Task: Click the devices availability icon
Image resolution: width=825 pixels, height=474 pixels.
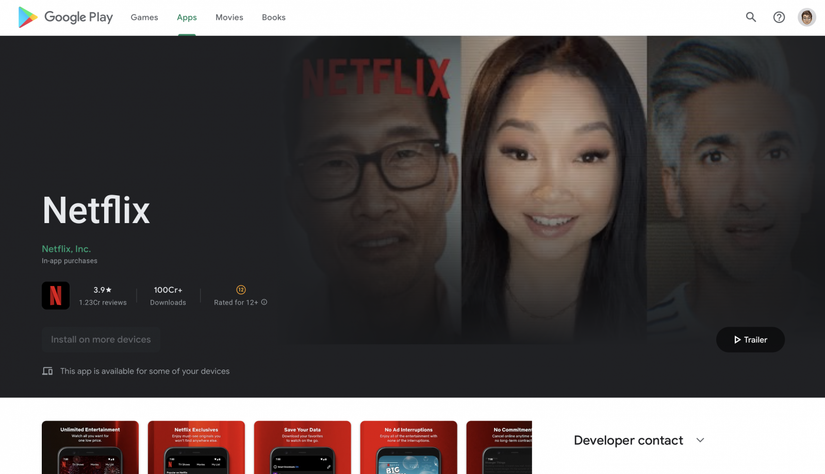Action: point(47,371)
